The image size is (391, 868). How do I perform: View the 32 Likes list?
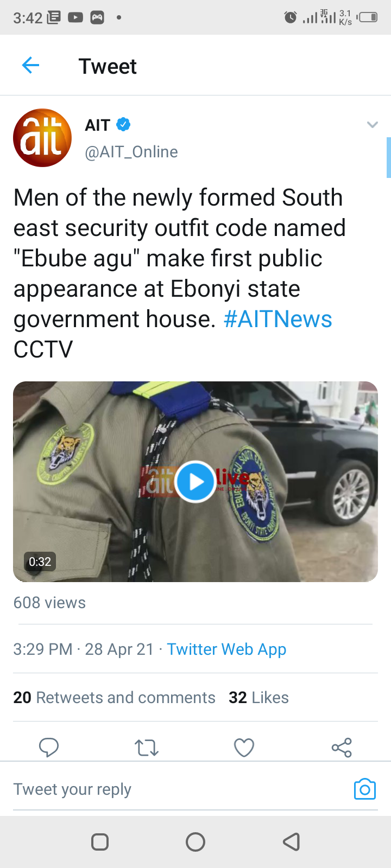click(x=258, y=698)
